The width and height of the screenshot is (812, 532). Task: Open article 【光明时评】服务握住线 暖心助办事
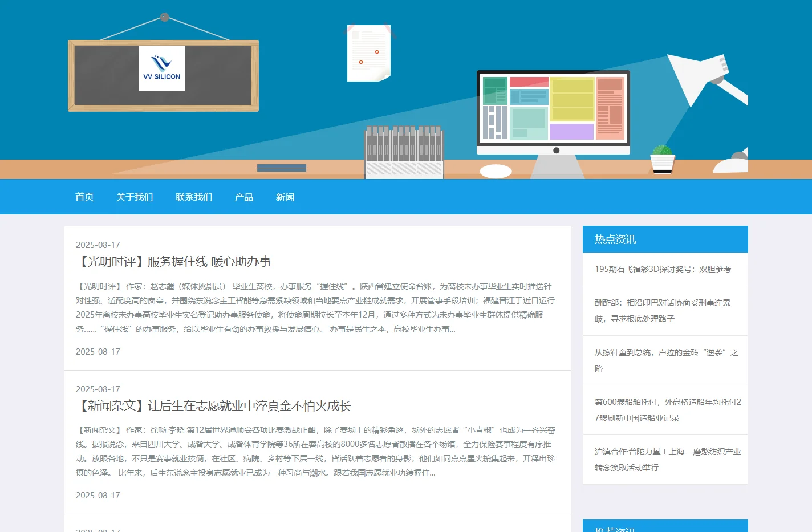(173, 262)
